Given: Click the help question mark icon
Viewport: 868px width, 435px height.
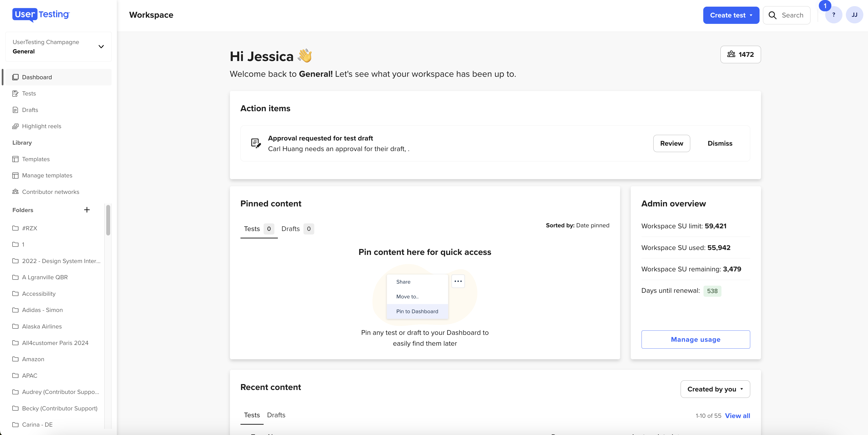Looking at the screenshot, I should pyautogui.click(x=834, y=15).
